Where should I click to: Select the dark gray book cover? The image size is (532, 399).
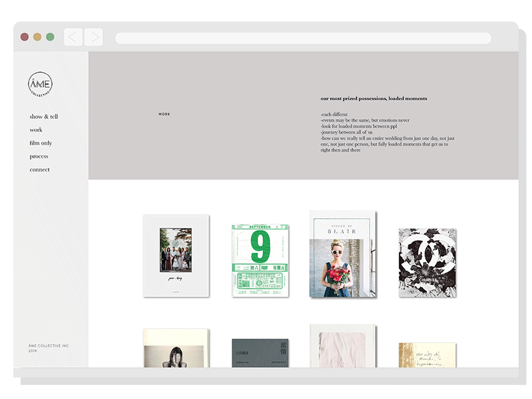[260, 352]
